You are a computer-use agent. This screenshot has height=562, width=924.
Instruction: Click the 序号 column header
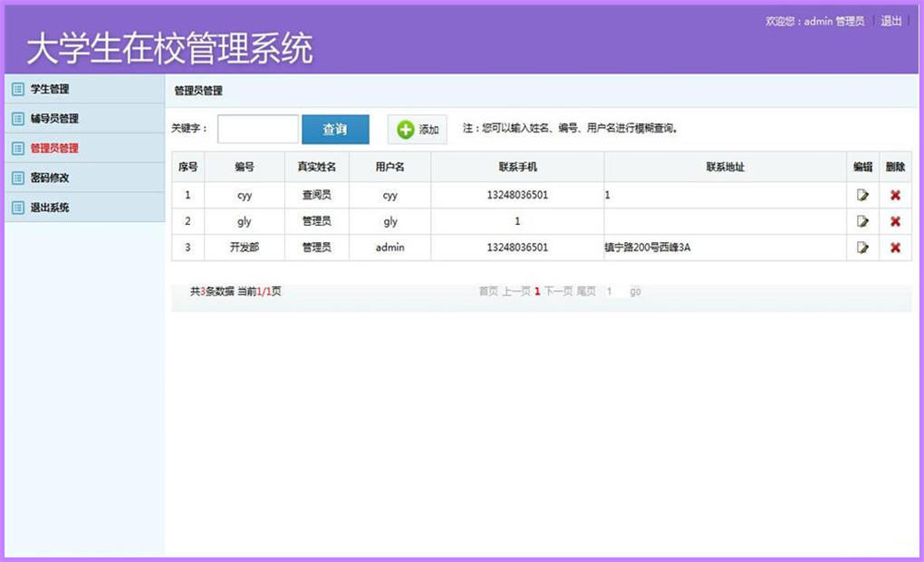188,167
